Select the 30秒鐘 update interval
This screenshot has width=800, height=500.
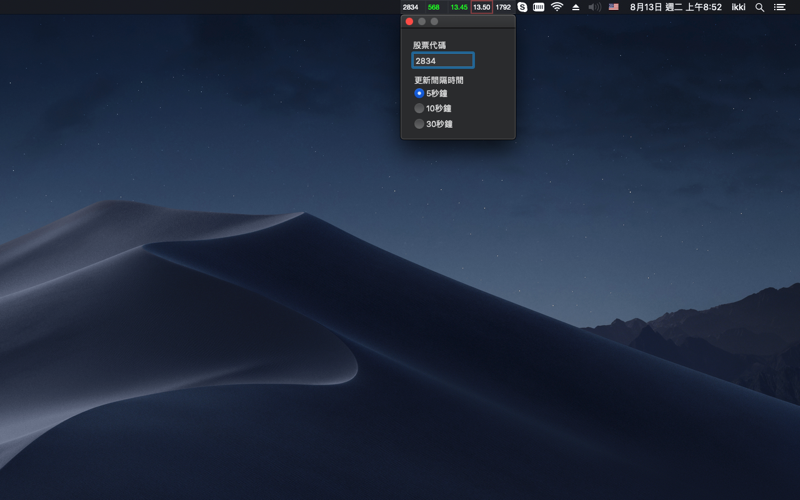tap(419, 124)
